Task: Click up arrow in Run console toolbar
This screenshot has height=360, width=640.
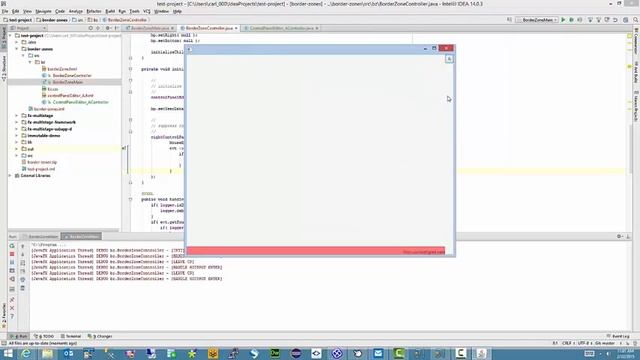Action: point(22,246)
